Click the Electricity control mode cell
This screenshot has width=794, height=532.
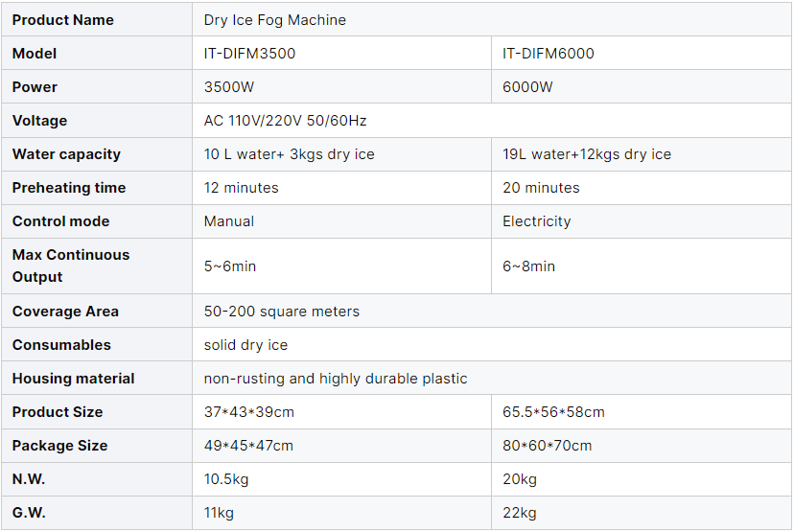coord(537,221)
